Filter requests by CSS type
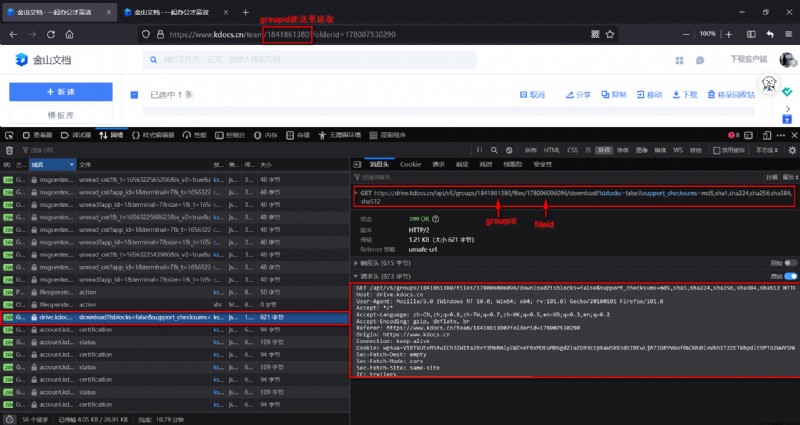Viewport: 800px width, 425px height. [572, 150]
